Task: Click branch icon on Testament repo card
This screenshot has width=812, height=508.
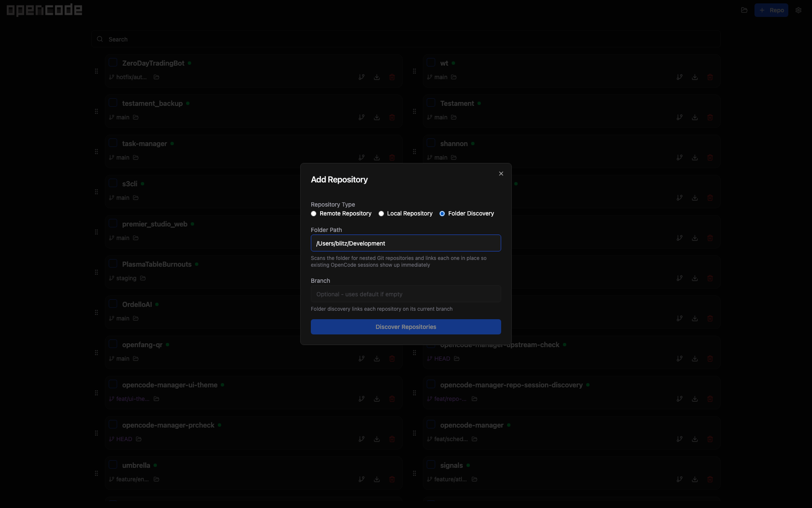Action: click(680, 117)
